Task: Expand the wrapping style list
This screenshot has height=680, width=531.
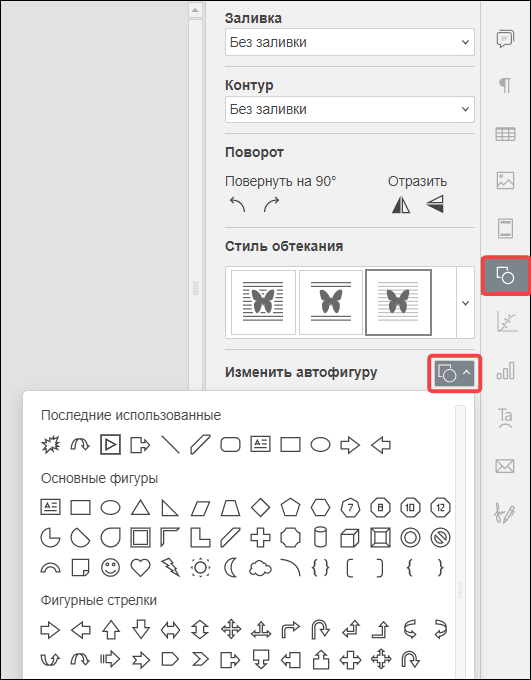Action: pos(465,303)
